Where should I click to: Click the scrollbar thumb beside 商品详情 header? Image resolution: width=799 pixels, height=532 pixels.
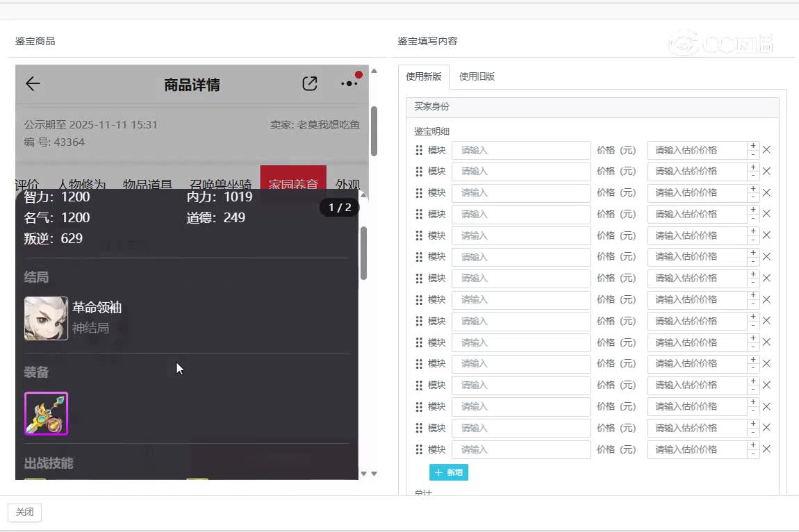[374, 131]
